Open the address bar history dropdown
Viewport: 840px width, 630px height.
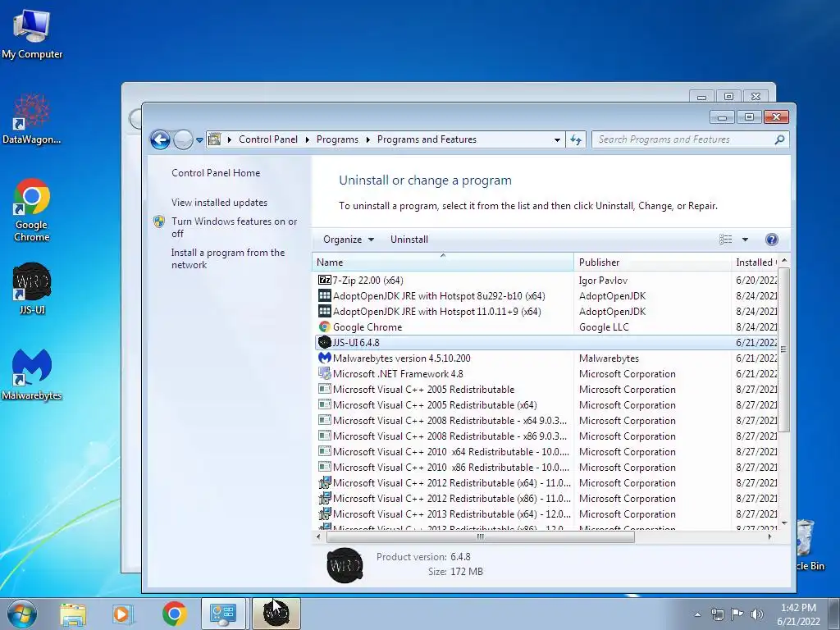[x=557, y=139]
